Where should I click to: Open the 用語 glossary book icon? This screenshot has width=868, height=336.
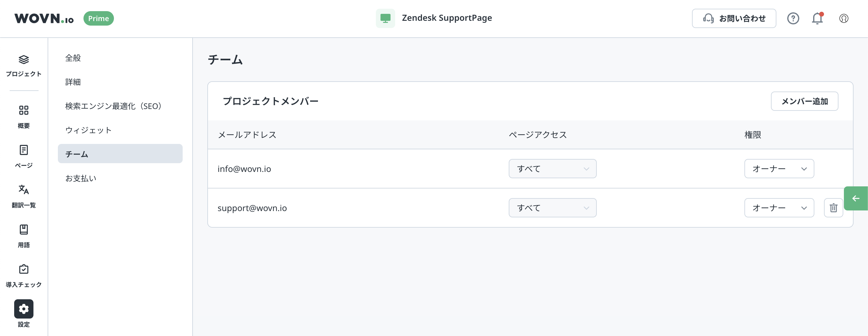[24, 230]
